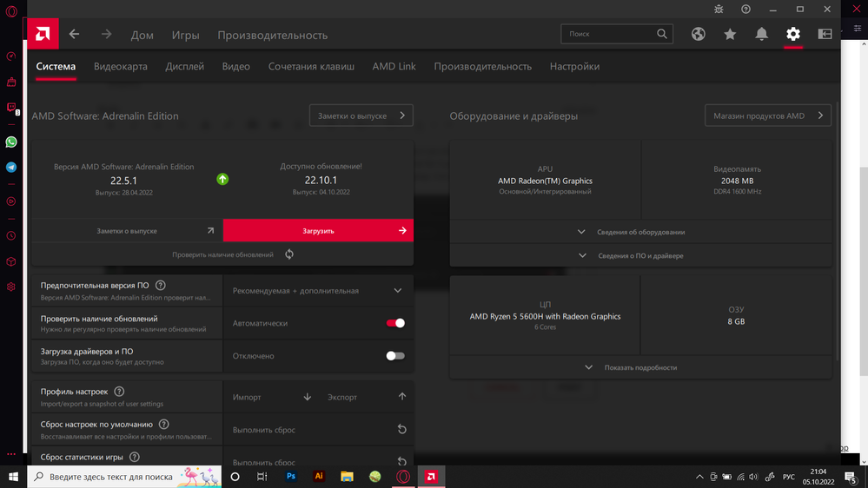Toggle the sidebar panel icon
Viewport: 868px width, 488px height.
825,34
